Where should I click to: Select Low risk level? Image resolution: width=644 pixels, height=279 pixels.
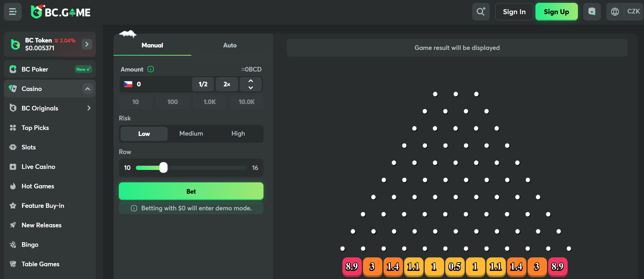(144, 134)
